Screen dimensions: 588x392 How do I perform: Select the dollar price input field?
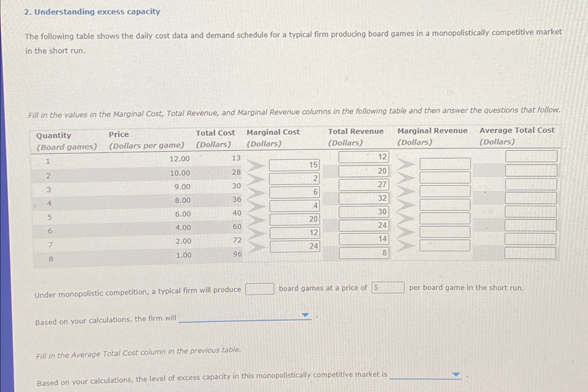(388, 287)
